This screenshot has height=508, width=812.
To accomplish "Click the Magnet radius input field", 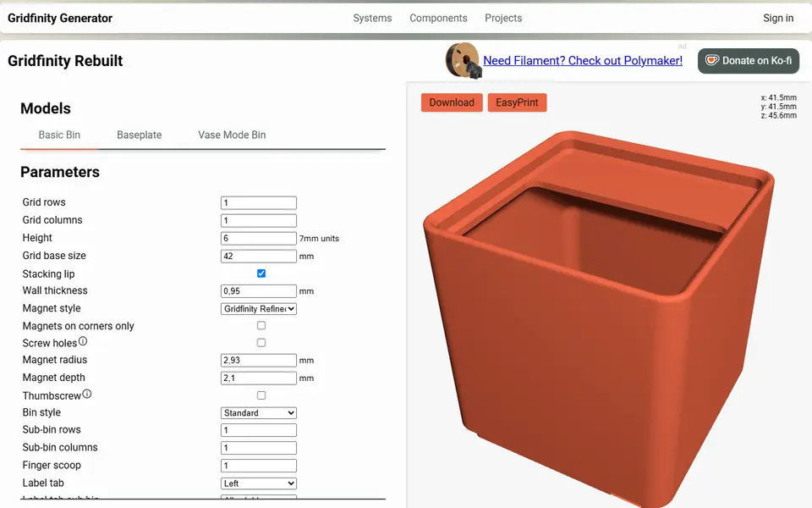I will tap(259, 361).
